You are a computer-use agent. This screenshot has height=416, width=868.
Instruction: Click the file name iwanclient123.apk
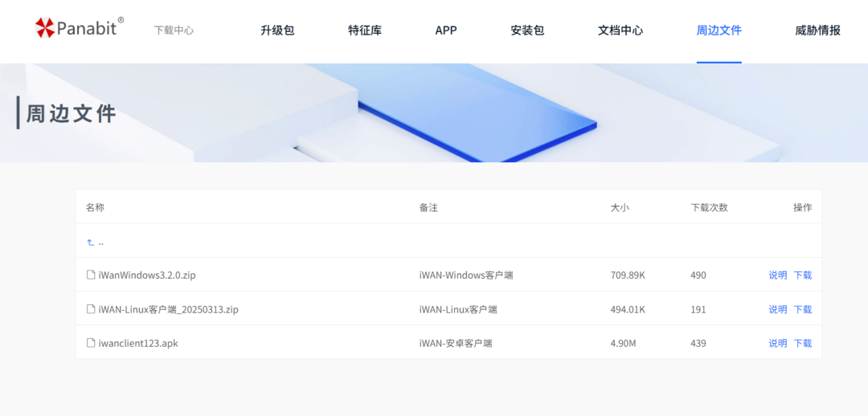click(138, 343)
